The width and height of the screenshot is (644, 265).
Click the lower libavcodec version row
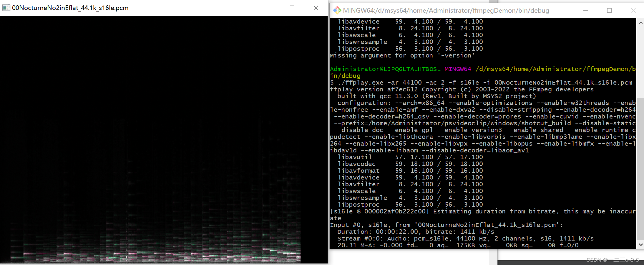pos(410,164)
